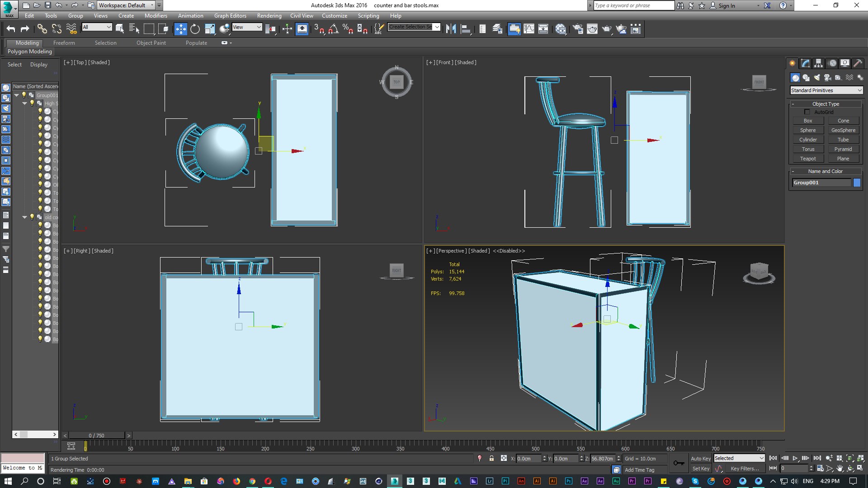The width and height of the screenshot is (868, 488).
Task: Click Play Animation button
Action: coord(795,458)
